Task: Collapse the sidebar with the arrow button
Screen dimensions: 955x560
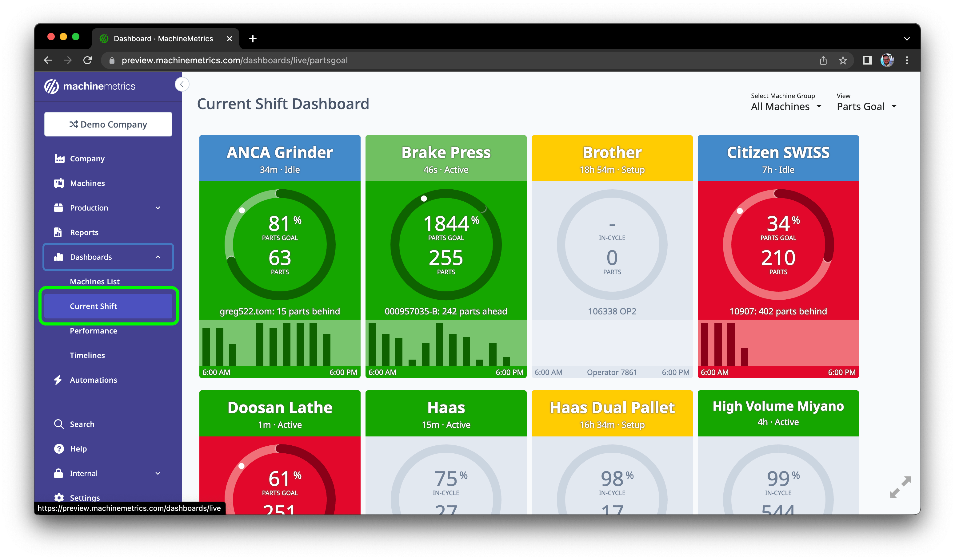Action: click(182, 84)
